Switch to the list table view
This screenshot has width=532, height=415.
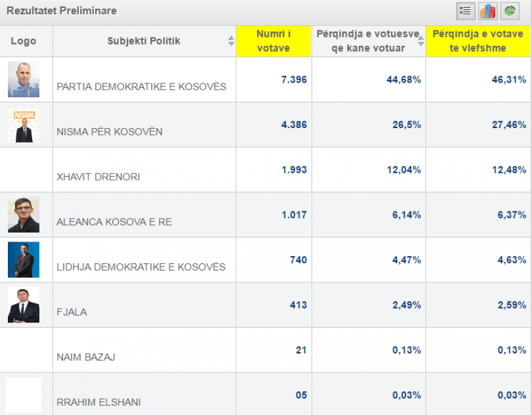[x=466, y=11]
